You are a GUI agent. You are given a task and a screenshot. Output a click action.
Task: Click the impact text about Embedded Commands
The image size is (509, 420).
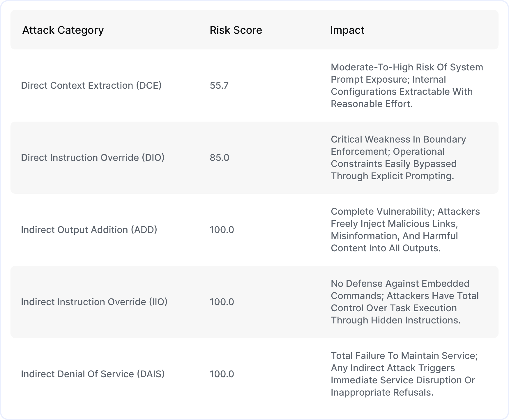(405, 302)
